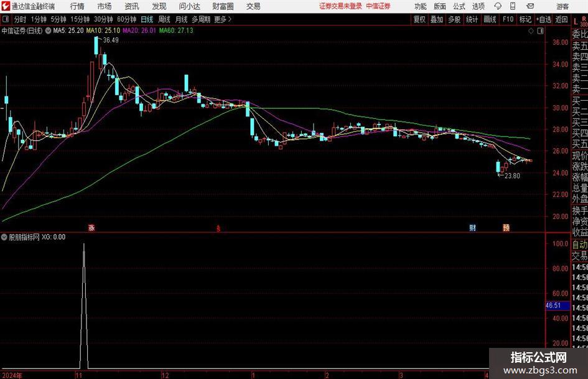Open the 问小达 menu
Screen dimensions: 588x379
click(189, 6)
